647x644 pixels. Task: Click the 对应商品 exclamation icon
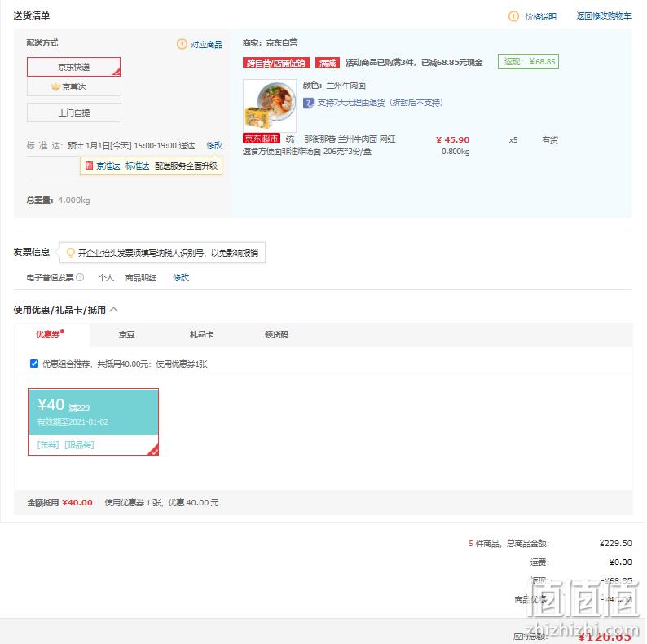[182, 44]
